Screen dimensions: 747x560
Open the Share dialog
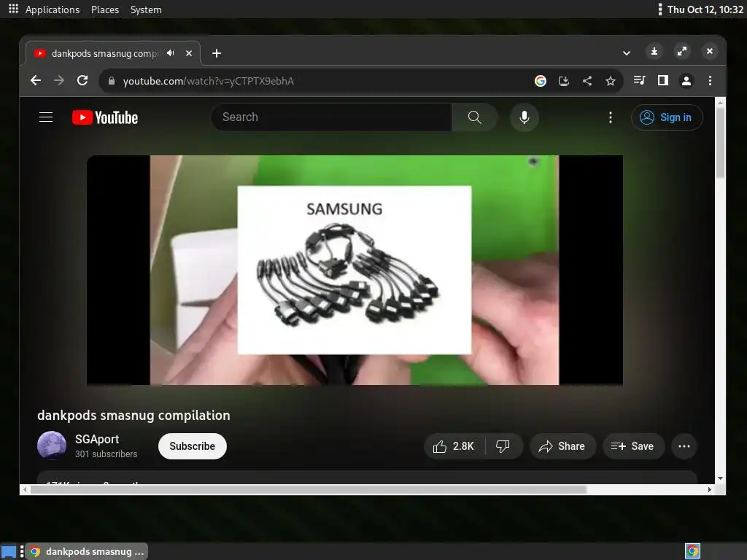point(562,446)
